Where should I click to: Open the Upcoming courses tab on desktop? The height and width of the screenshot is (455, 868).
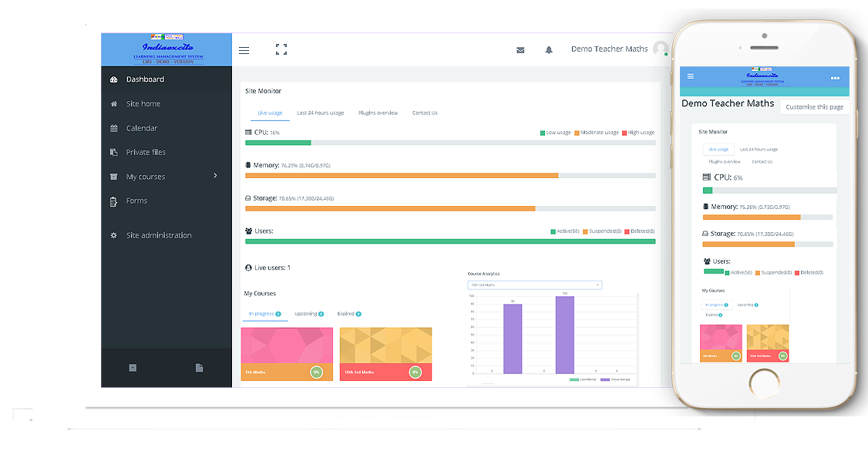tap(308, 314)
